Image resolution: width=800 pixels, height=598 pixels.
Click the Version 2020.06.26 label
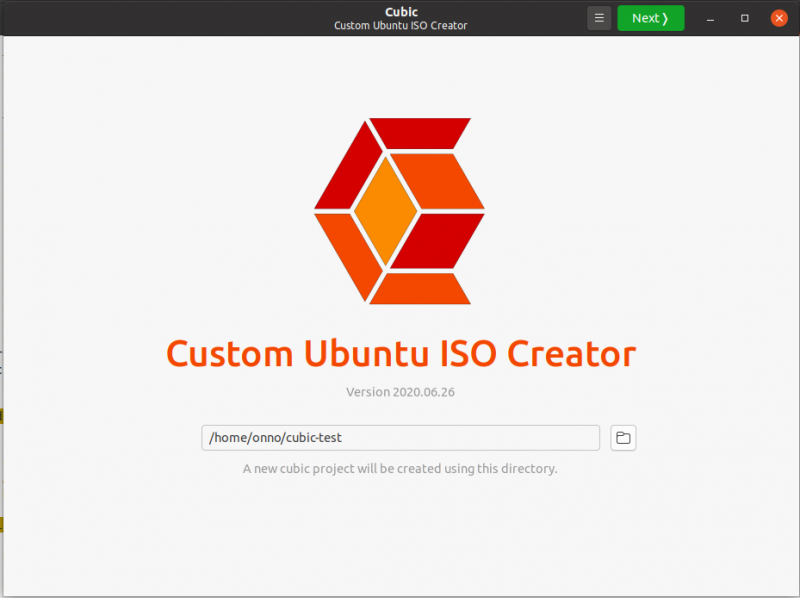tap(400, 392)
